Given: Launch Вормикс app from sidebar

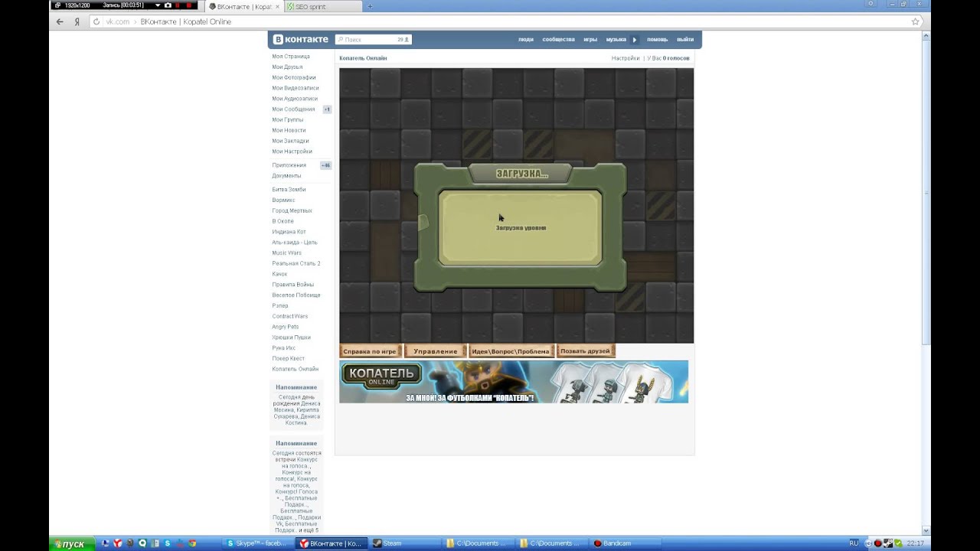Looking at the screenshot, I should tap(283, 201).
